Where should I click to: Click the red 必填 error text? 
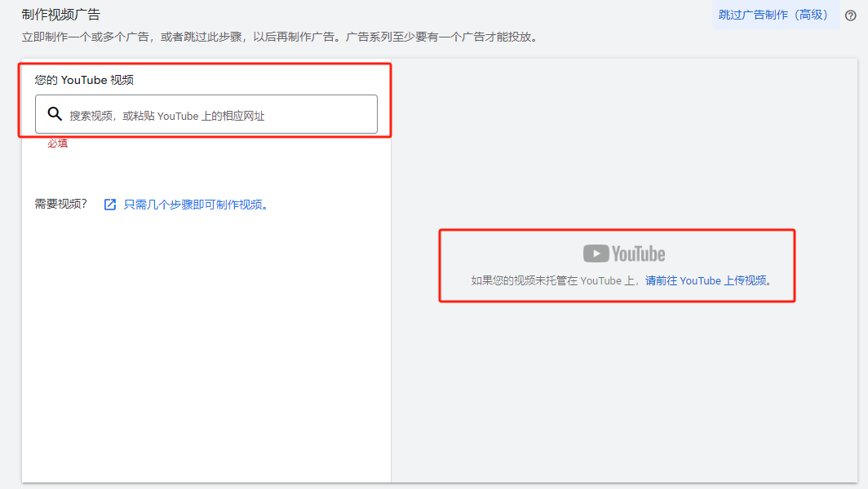(x=58, y=143)
